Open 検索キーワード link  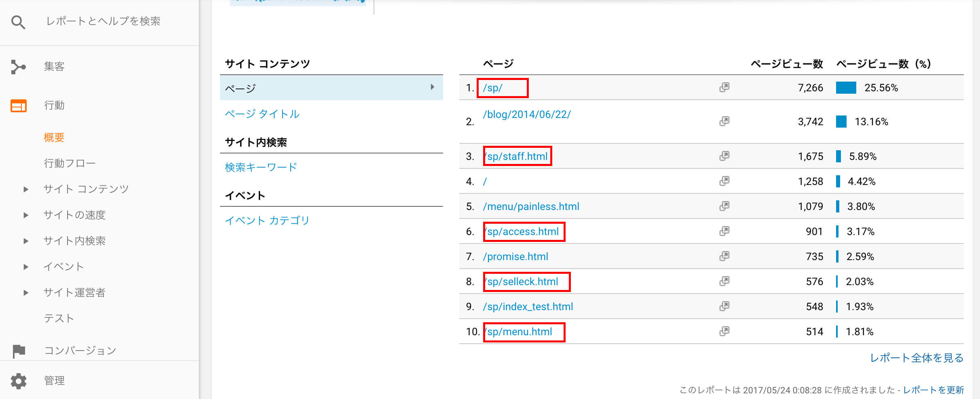click(261, 167)
